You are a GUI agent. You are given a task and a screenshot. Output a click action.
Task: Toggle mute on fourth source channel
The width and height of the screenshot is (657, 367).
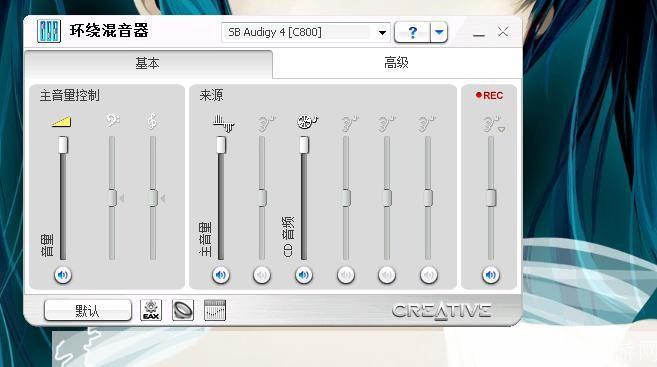coord(346,275)
